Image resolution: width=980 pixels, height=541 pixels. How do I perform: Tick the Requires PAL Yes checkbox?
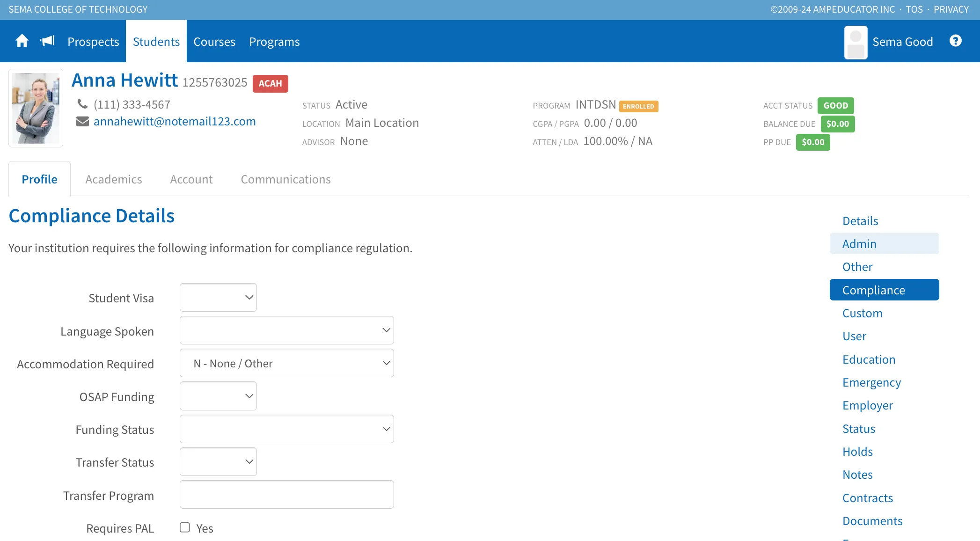point(185,528)
